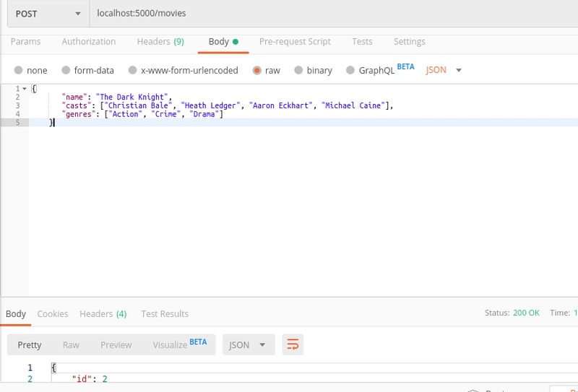Open the raw body JSON format dropdown

point(444,70)
